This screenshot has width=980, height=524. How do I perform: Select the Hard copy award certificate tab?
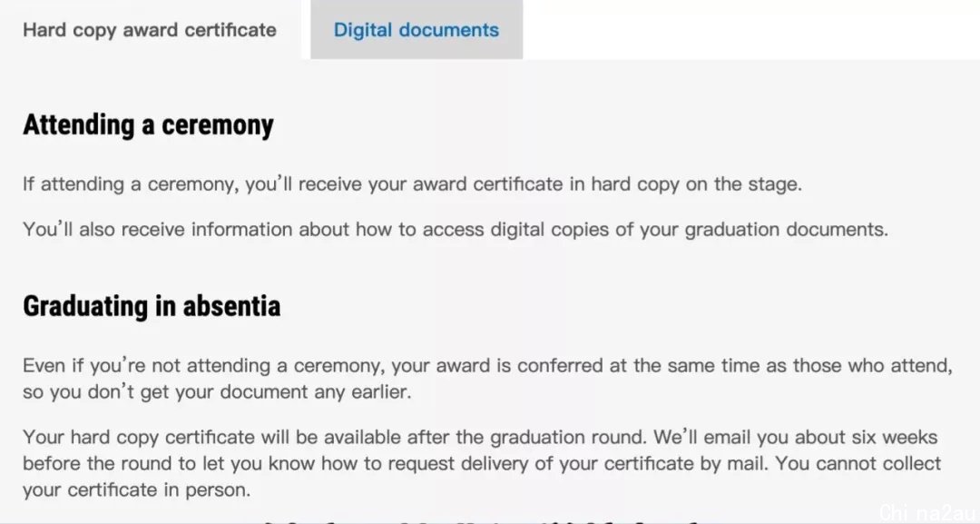click(150, 29)
